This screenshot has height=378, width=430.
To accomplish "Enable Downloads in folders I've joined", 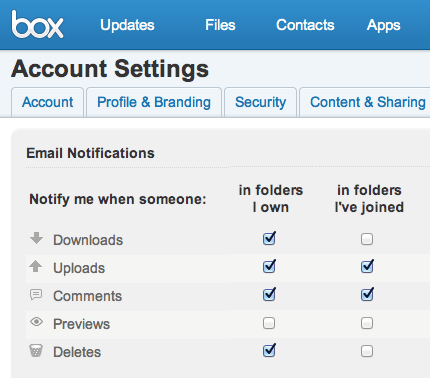I will pyautogui.click(x=367, y=239).
